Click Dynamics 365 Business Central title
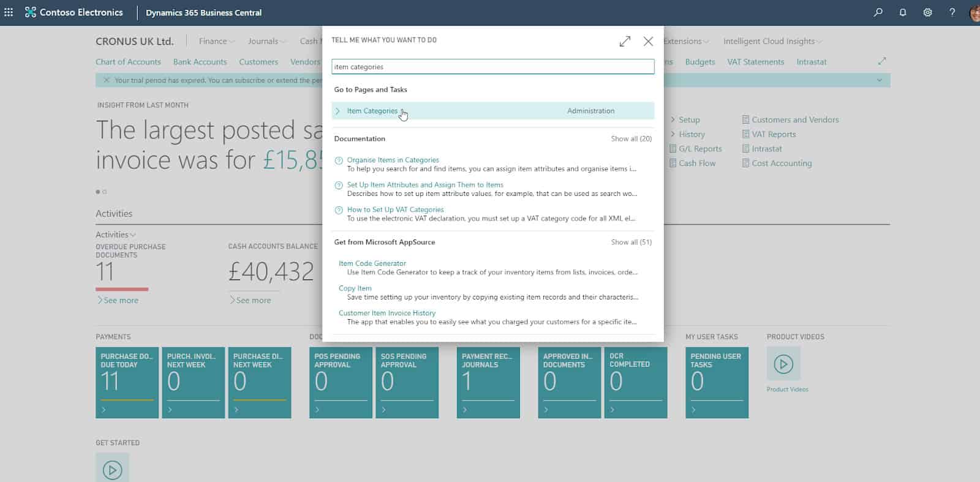The height and width of the screenshot is (482, 980). (x=203, y=12)
